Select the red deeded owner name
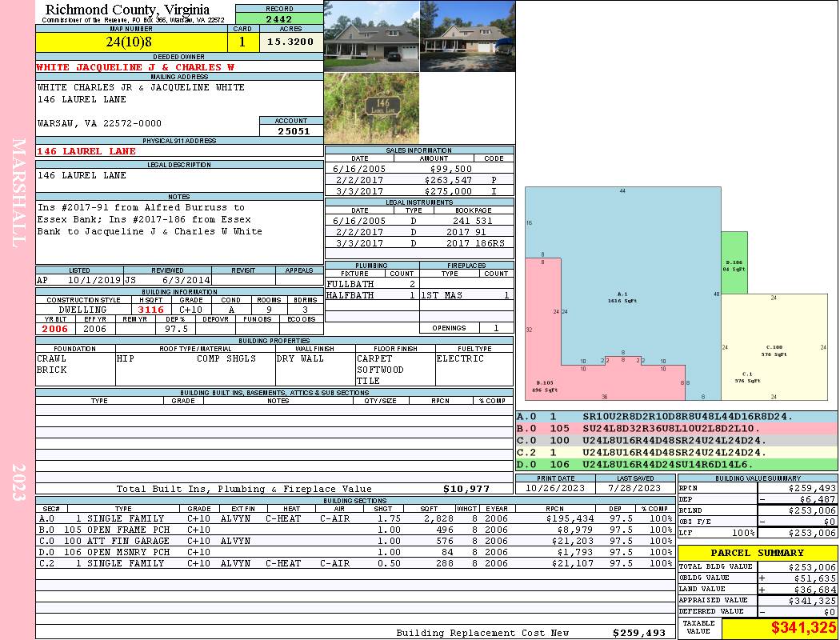The width and height of the screenshot is (840, 640). (x=135, y=67)
